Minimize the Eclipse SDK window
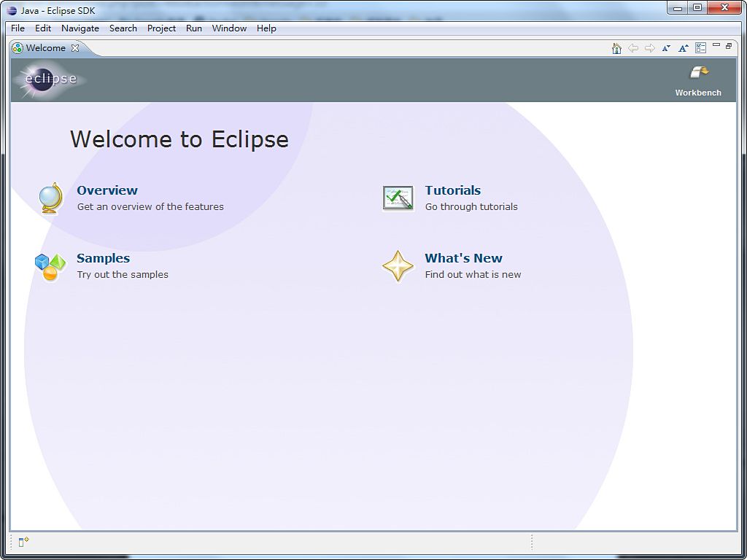This screenshot has width=747, height=560. pyautogui.click(x=678, y=7)
